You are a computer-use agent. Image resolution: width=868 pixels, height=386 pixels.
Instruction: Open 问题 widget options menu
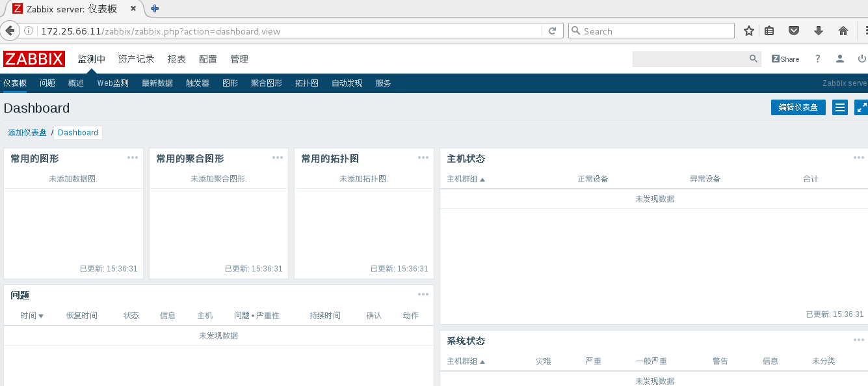pos(423,294)
